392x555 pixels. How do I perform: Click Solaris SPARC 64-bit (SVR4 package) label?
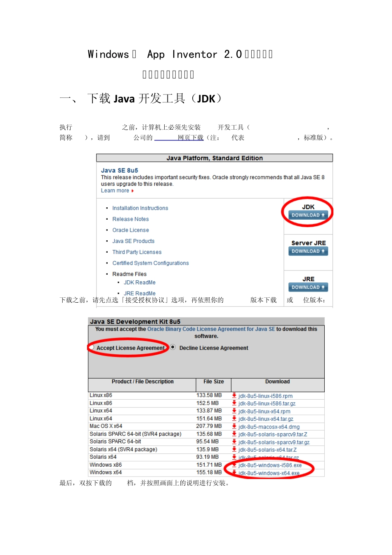[x=135, y=434]
